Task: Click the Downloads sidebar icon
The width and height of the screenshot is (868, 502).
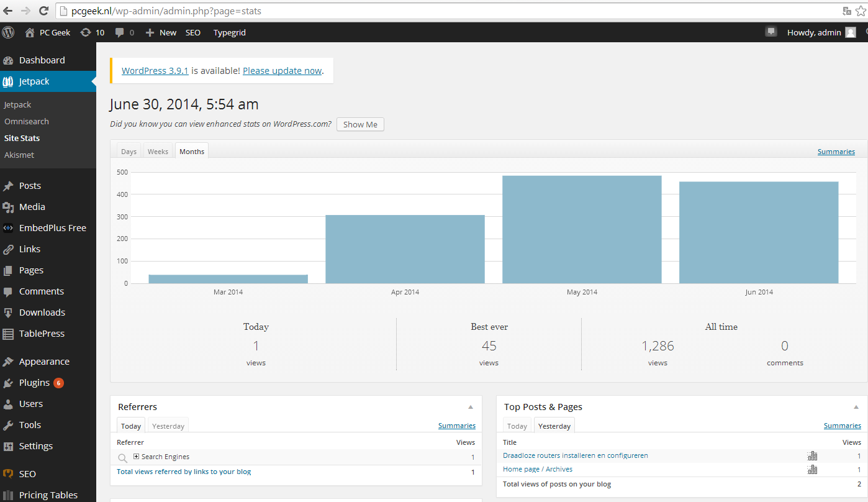Action: click(x=8, y=313)
